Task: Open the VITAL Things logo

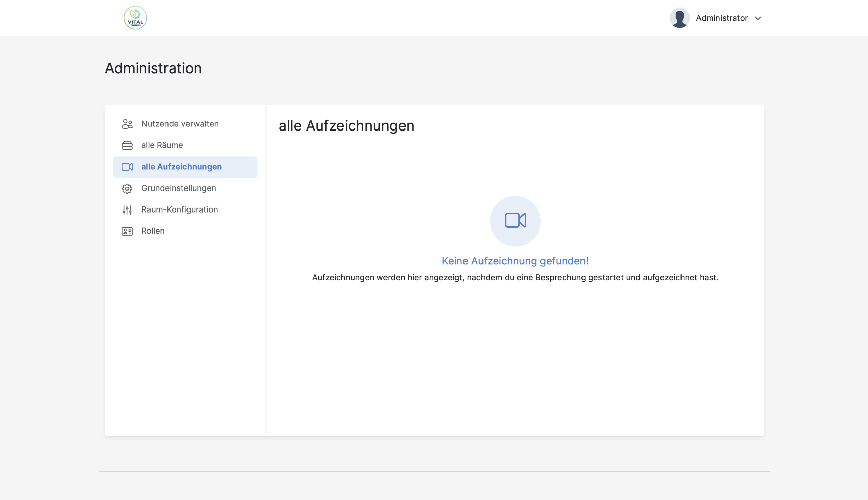Action: 135,18
